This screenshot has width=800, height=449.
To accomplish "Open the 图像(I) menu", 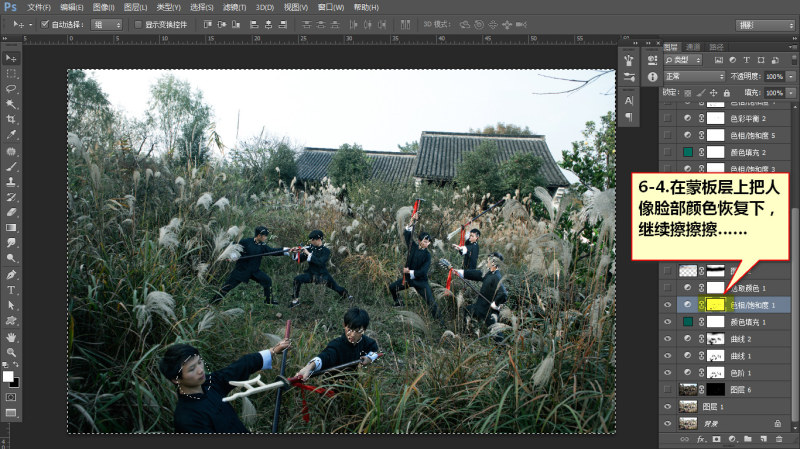I will tap(104, 8).
